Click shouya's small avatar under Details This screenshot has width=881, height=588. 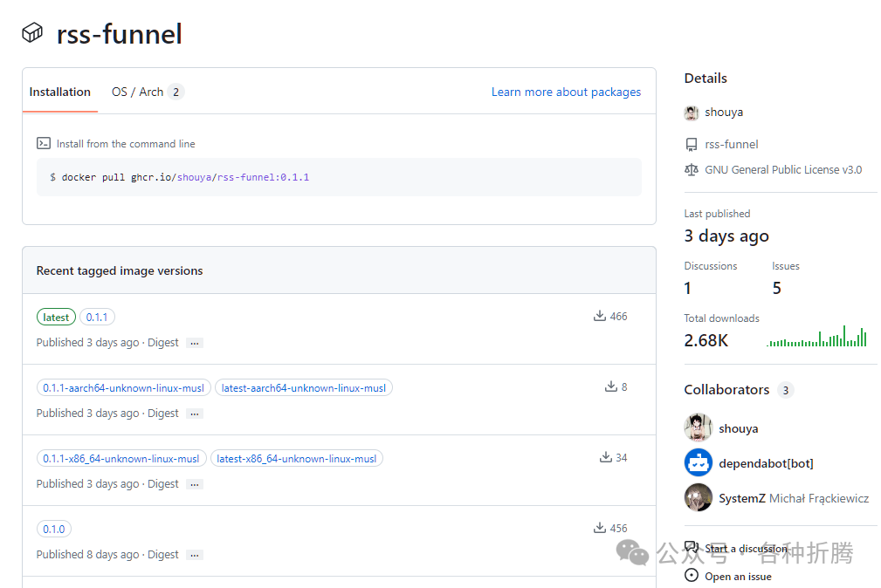click(x=691, y=113)
